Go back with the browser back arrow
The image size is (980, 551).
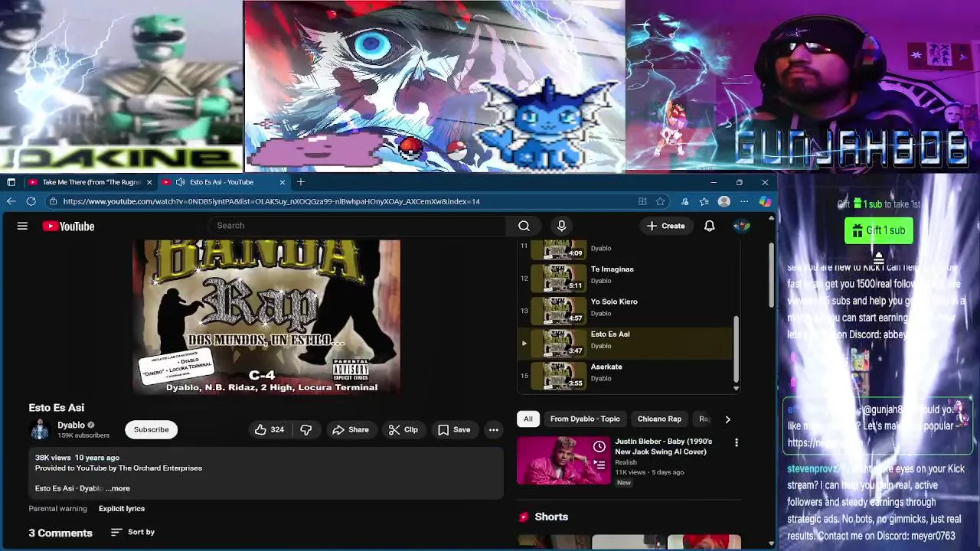point(11,201)
